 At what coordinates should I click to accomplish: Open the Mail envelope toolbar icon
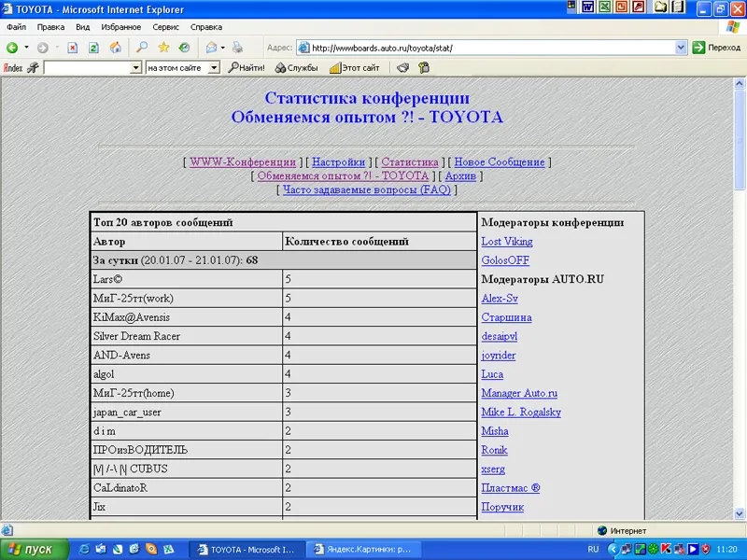click(x=211, y=48)
